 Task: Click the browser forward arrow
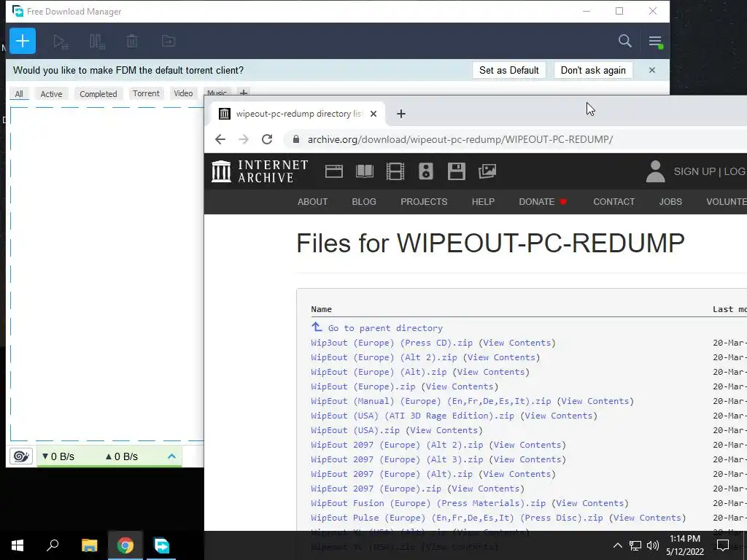point(244,139)
